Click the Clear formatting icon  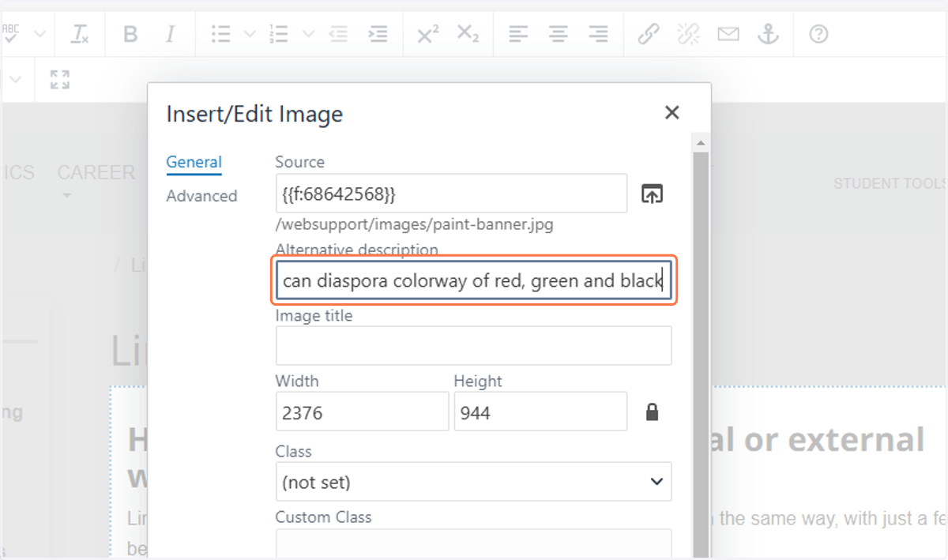[80, 34]
